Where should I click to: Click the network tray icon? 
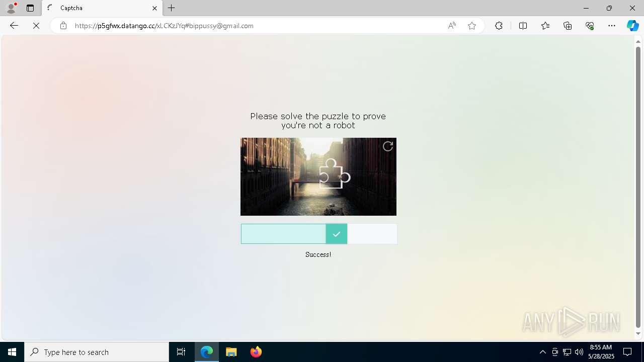point(567,352)
